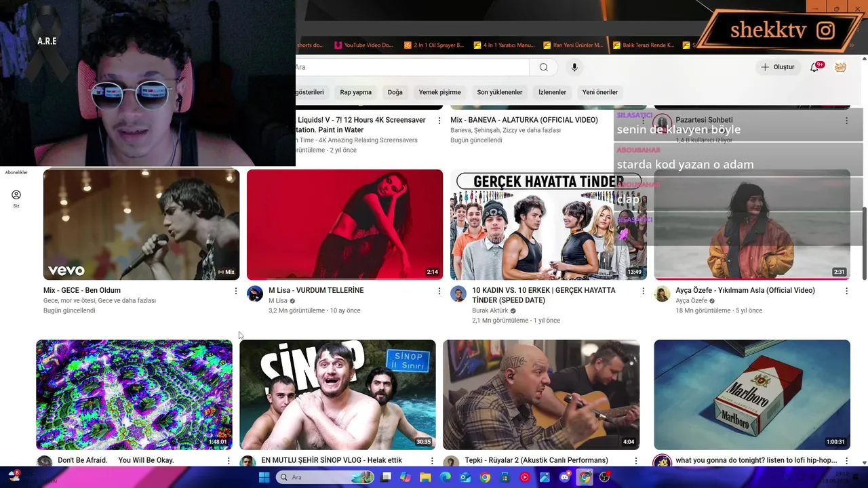This screenshot has width=868, height=488.
Task: Open more options for Tepki - Rüyalar 2
Action: [x=635, y=461]
